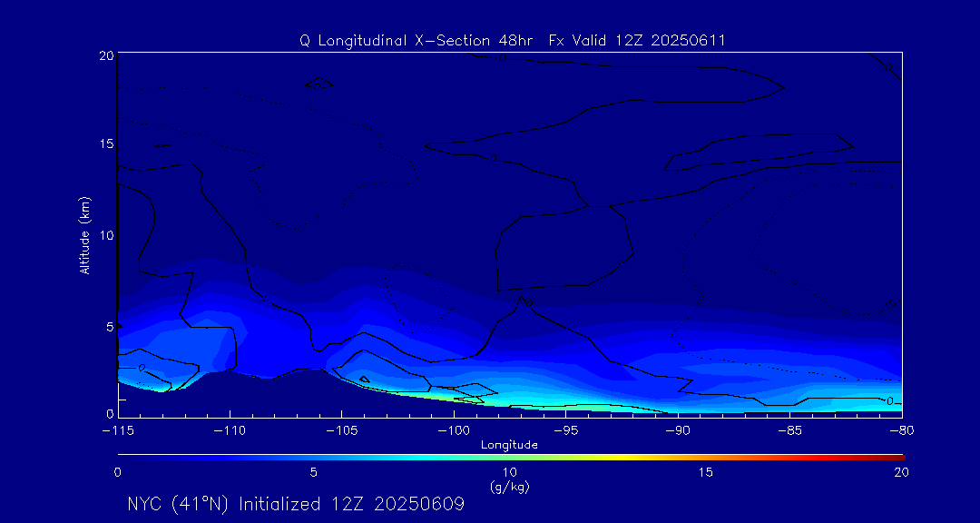Select the longitude tick label '-85'
The image size is (980, 523).
coord(790,431)
